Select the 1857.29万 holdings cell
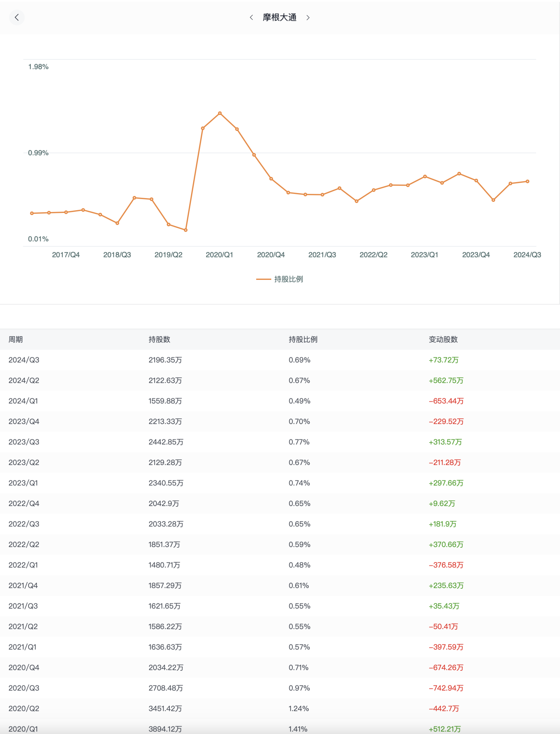This screenshot has width=560, height=734. pyautogui.click(x=165, y=586)
